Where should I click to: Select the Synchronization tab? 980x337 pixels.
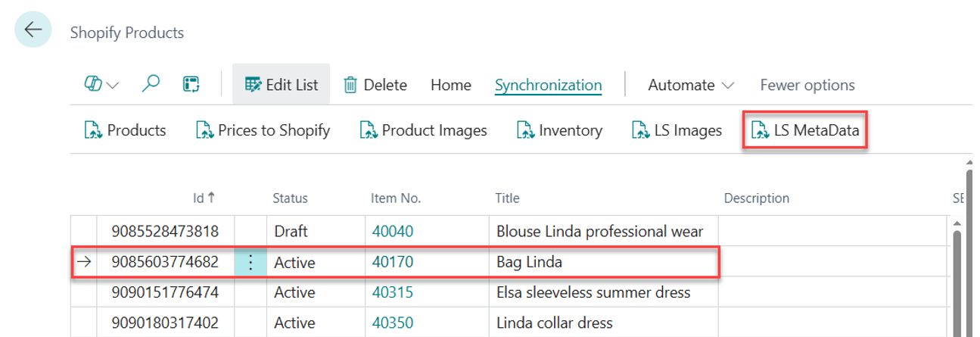point(548,85)
